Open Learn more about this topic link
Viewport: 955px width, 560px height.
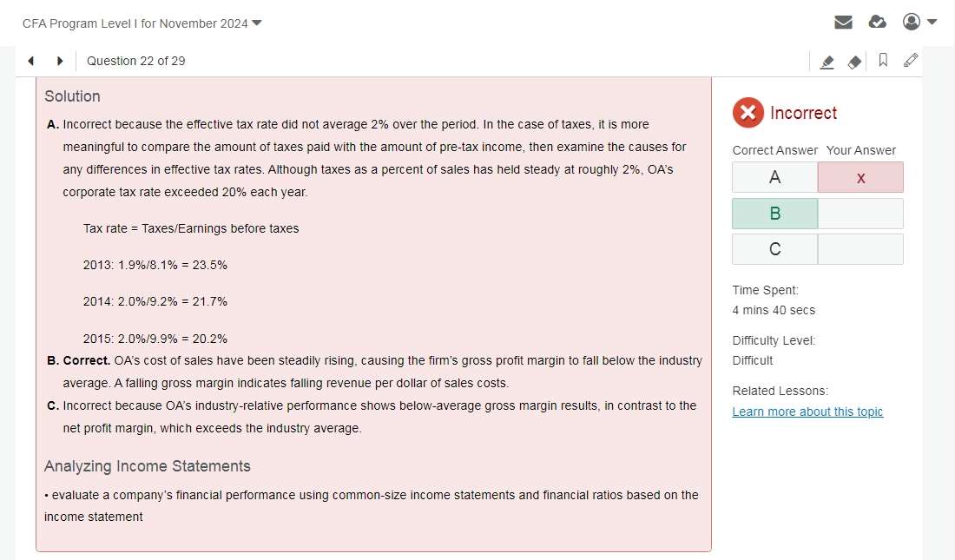tap(807, 412)
